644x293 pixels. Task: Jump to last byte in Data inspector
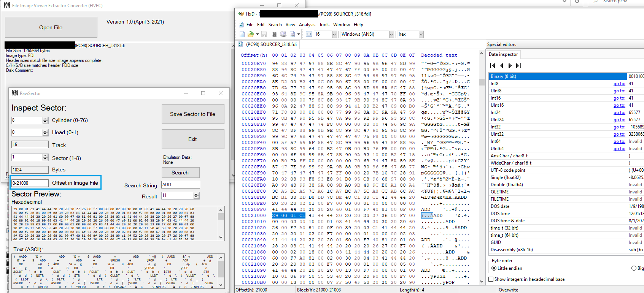pos(518,66)
